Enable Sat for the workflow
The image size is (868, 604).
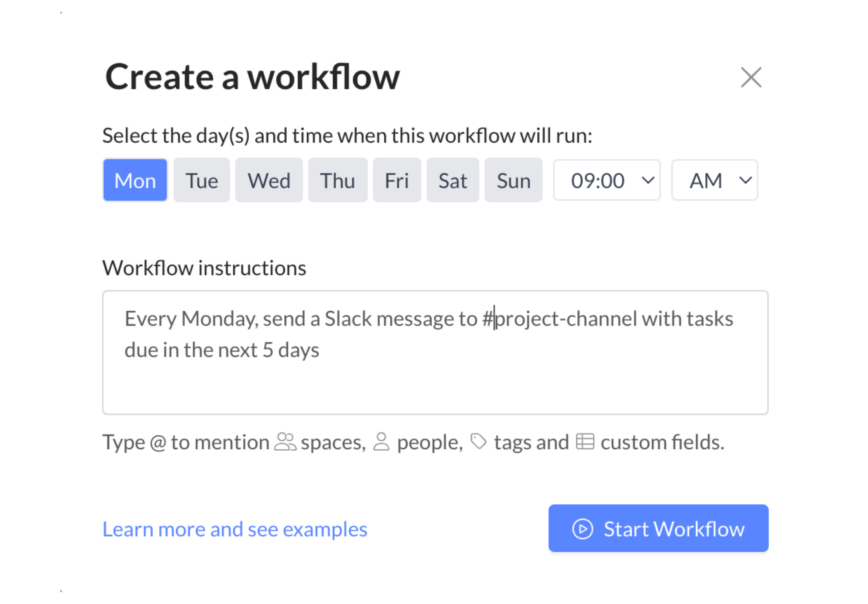(x=452, y=180)
